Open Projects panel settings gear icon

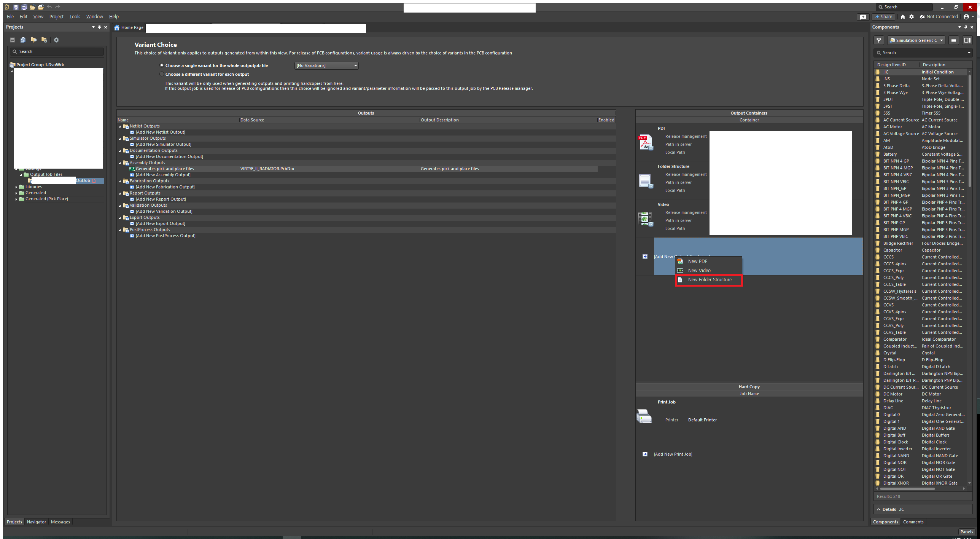click(x=56, y=40)
